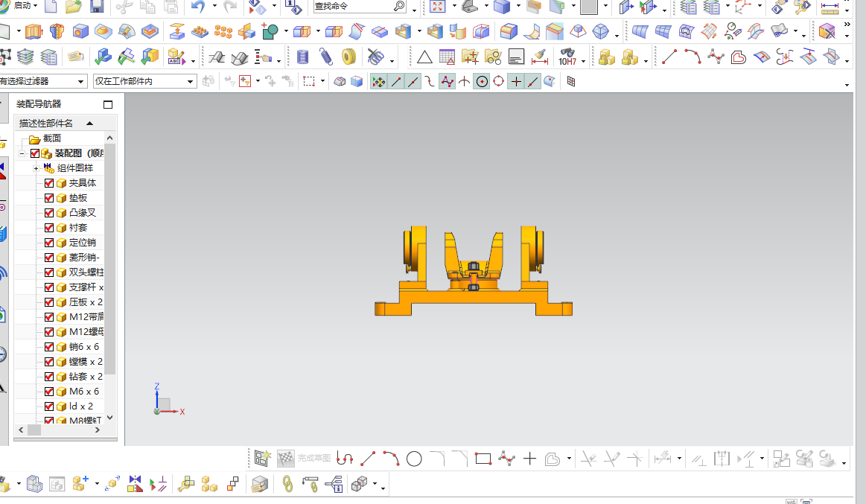This screenshot has height=504, width=866.
Task: Click the navigator horizontal scrollbar right arrow
Action: coord(98,430)
